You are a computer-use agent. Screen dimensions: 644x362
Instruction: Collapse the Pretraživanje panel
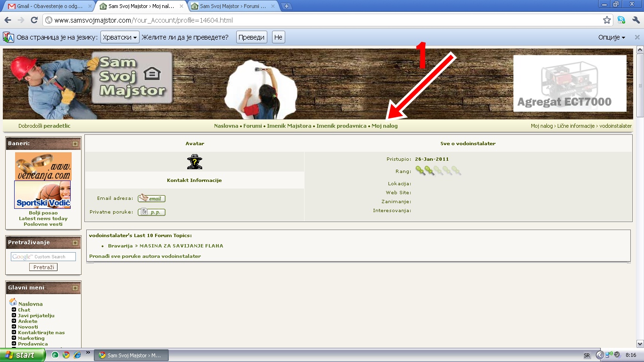point(75,243)
